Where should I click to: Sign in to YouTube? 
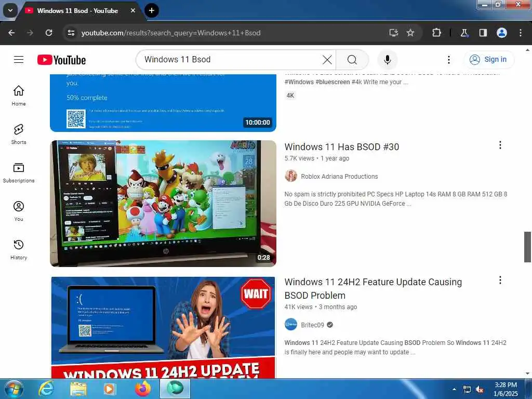point(488,60)
